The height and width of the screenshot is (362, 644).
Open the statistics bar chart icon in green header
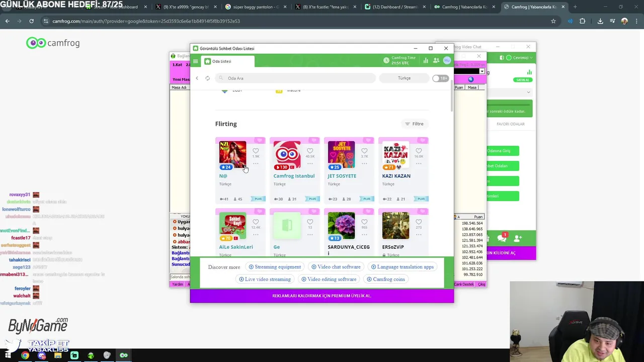click(426, 60)
